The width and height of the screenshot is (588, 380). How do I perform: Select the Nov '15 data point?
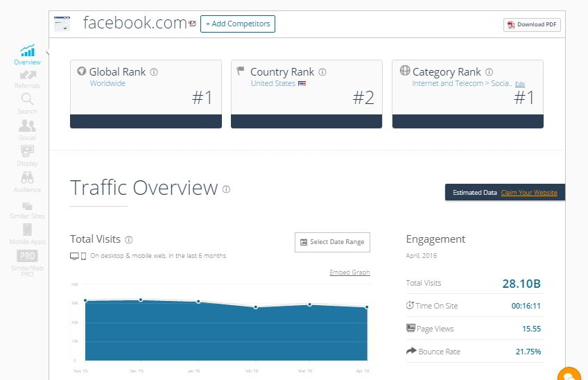pyautogui.click(x=85, y=300)
